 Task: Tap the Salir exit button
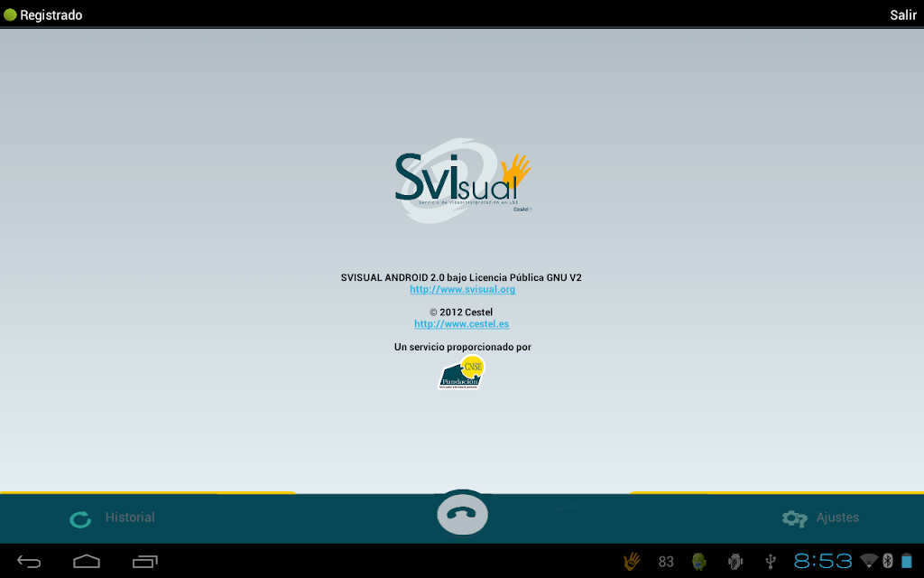pos(902,14)
